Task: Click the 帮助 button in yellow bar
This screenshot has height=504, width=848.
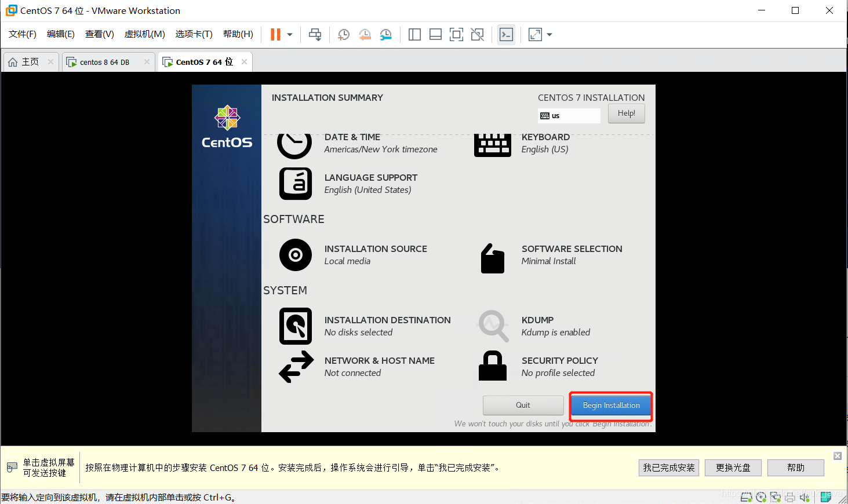Action: pos(796,468)
